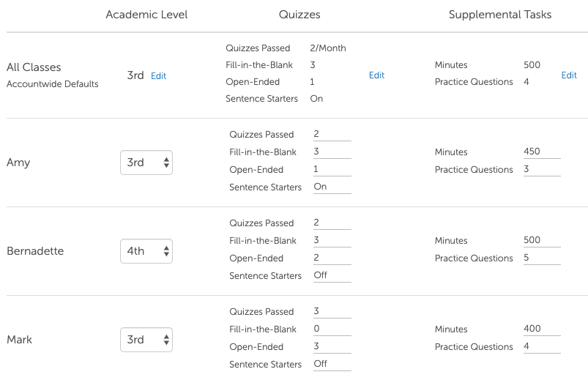Click Bernadette's Minutes field showing 500

point(542,240)
